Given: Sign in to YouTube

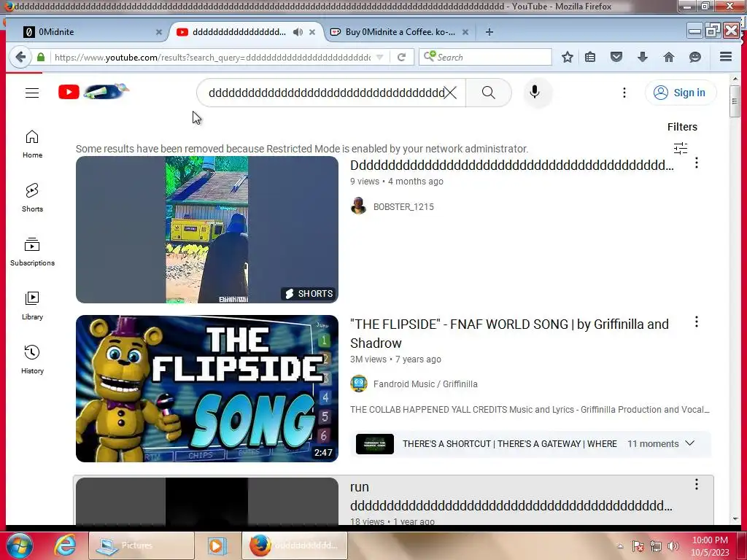Looking at the screenshot, I should tap(681, 93).
